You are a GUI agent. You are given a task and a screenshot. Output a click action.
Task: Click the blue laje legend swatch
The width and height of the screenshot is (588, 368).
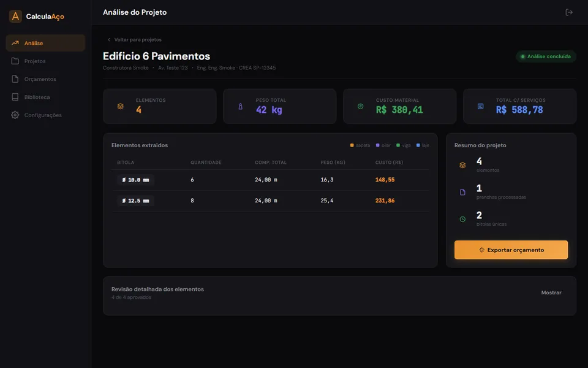point(418,145)
